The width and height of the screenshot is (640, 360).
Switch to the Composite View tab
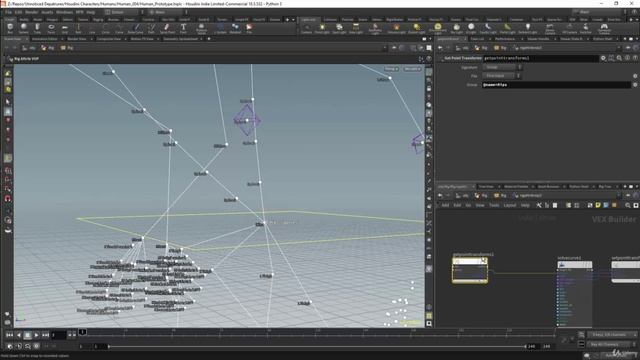coord(109,39)
